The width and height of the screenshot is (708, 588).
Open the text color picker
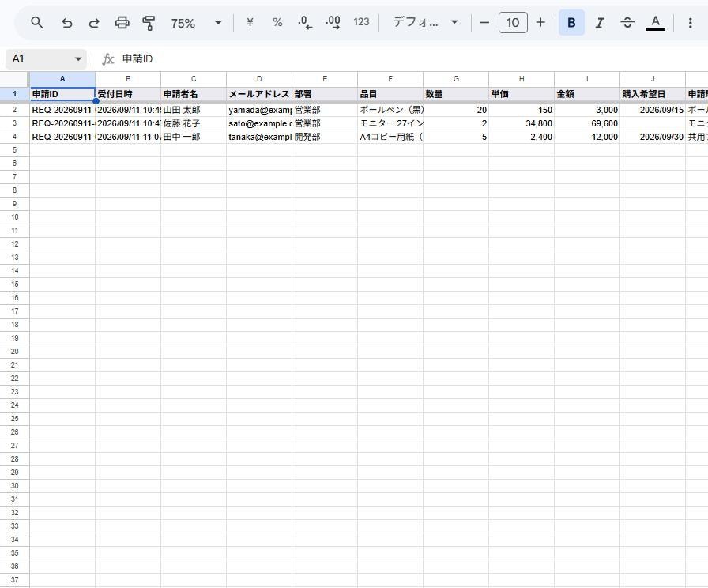655,22
